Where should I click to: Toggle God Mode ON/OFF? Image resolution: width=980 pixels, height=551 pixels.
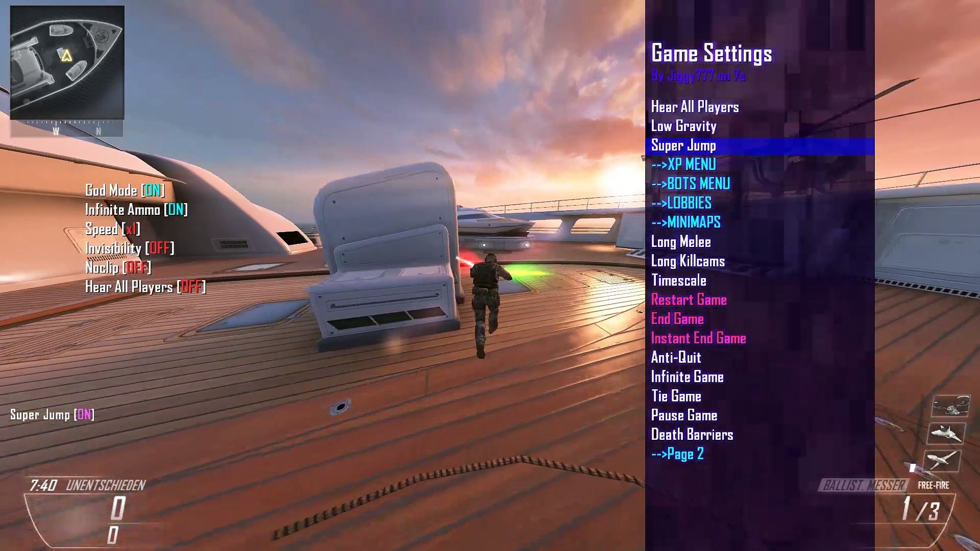point(125,190)
